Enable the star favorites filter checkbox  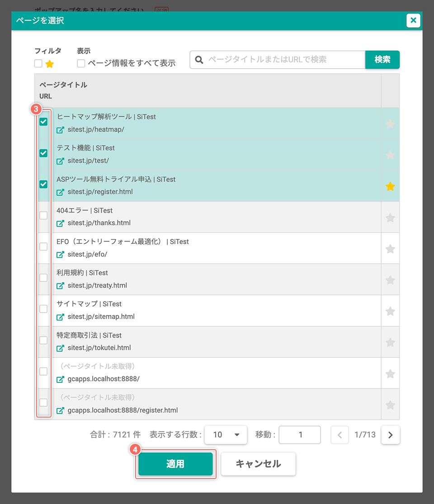tap(38, 64)
